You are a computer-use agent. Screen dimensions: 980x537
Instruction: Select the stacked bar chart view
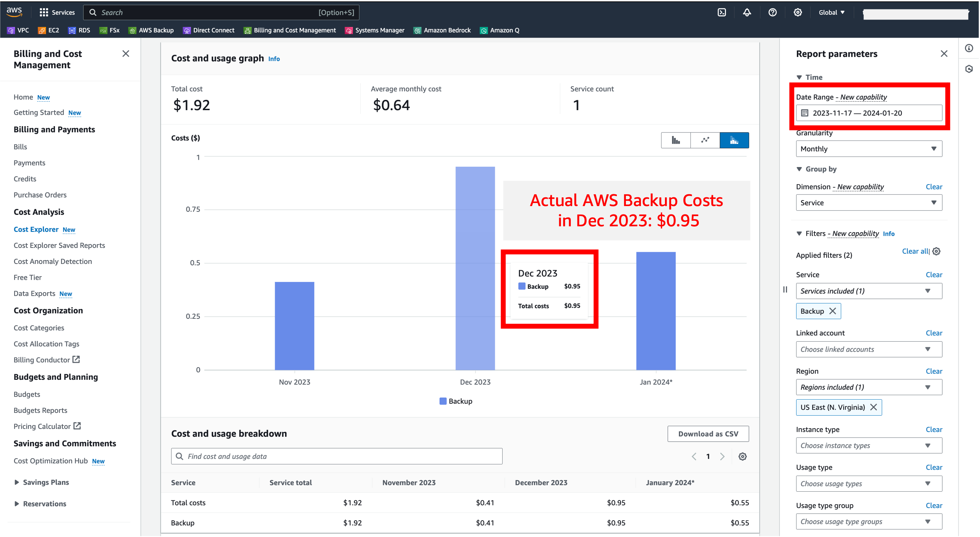[734, 140]
